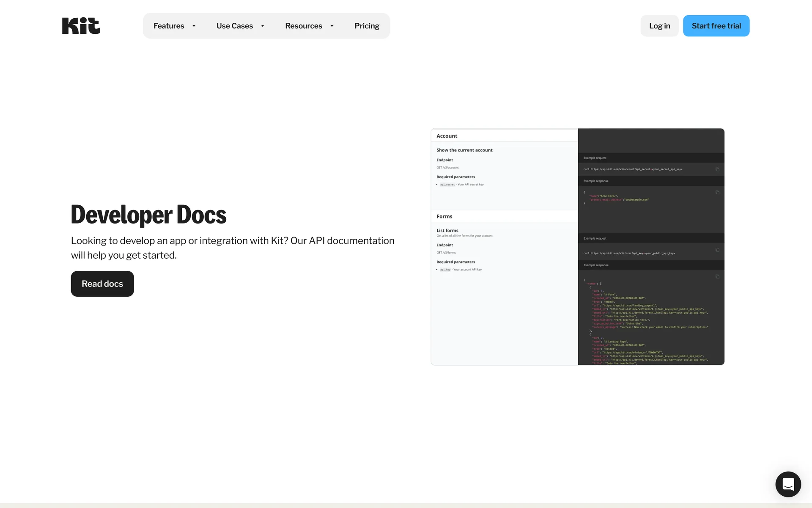Click the Read docs button
The image size is (812, 508).
tap(102, 284)
